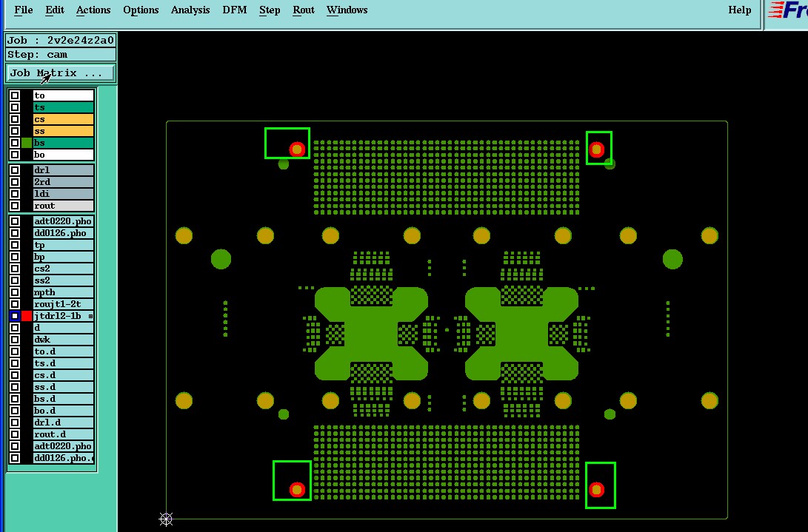Screen dimensions: 808x532
Task: Open the Options menu
Action: [141, 10]
